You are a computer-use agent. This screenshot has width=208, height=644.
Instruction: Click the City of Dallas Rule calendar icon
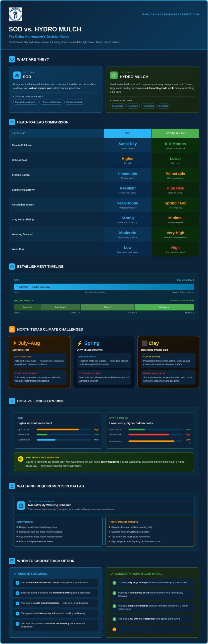(x=21, y=505)
